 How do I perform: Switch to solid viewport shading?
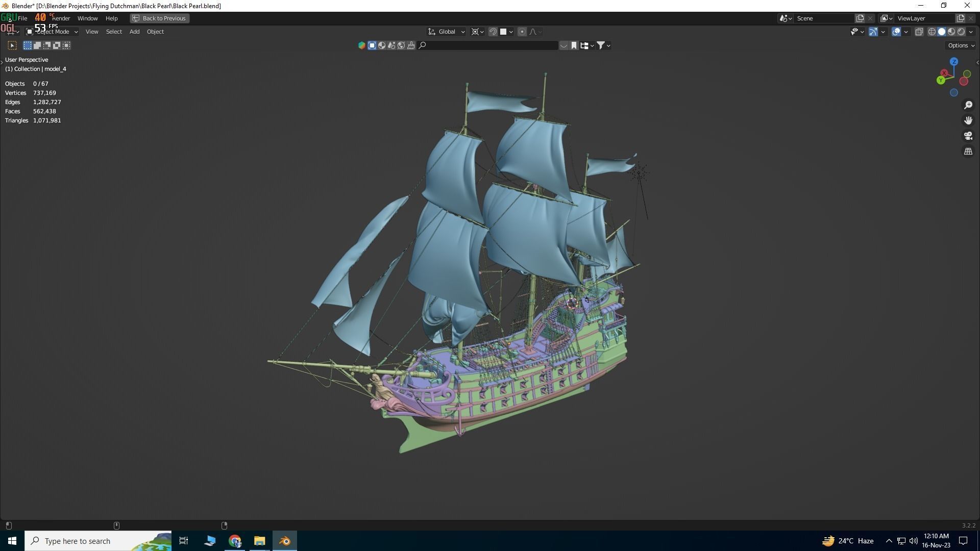(x=942, y=32)
